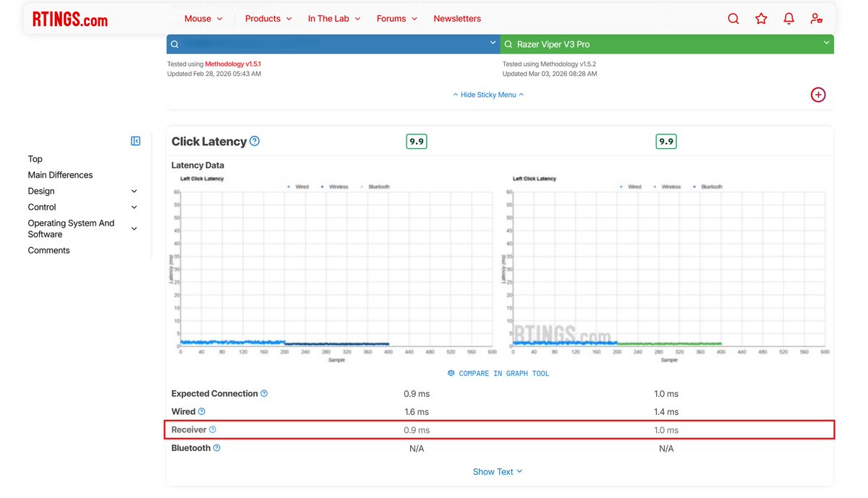Select the Receiver value 0.9 ms
The image size is (868, 498).
[x=417, y=430]
